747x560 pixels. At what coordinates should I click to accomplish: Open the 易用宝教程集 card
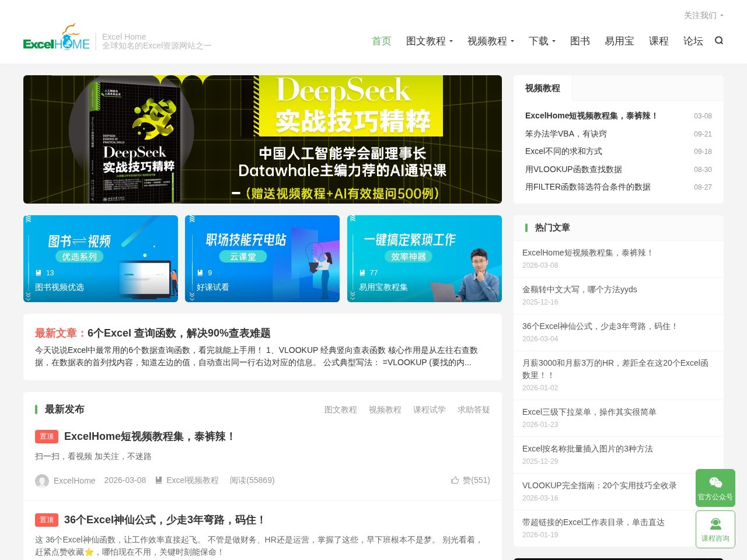(424, 258)
